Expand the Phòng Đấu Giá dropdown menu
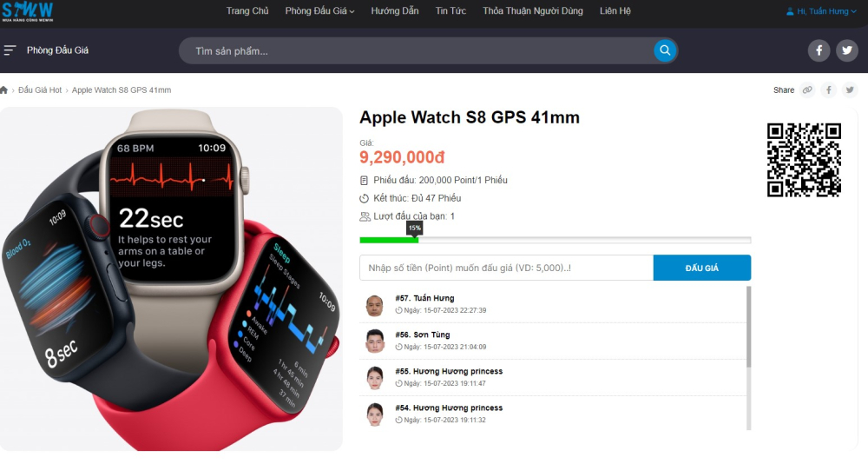Image resolution: width=868 pixels, height=464 pixels. coord(319,11)
